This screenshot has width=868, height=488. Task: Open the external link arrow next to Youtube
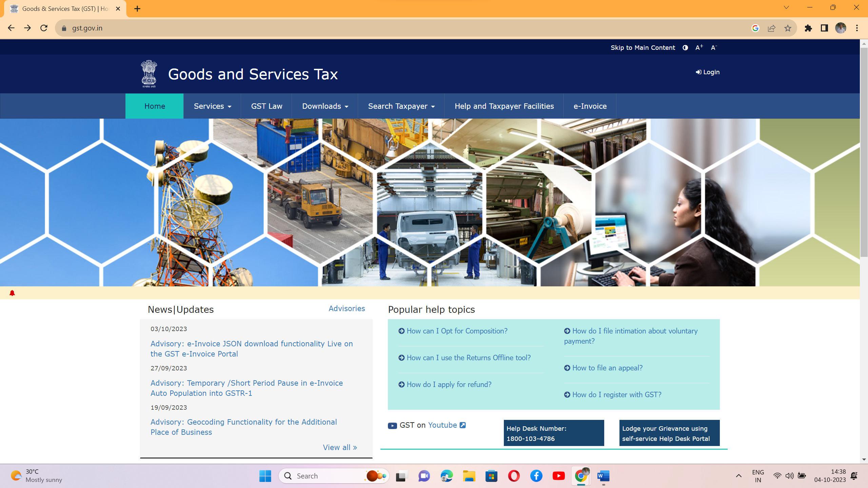[462, 425]
